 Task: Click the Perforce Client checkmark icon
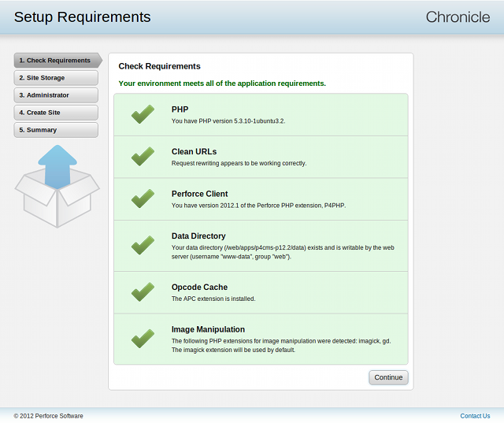tap(143, 199)
